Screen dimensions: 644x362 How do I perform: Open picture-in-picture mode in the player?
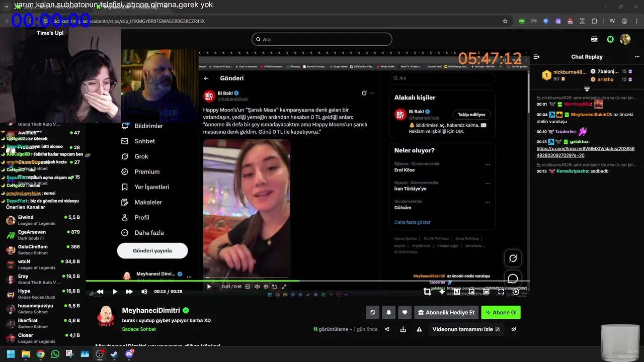[x=471, y=292]
